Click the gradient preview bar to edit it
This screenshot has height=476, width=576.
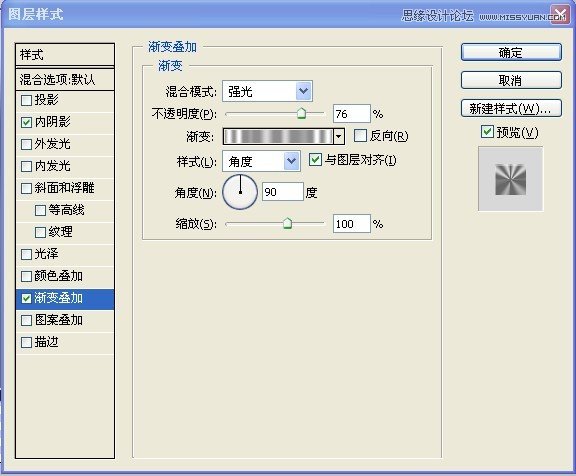278,137
